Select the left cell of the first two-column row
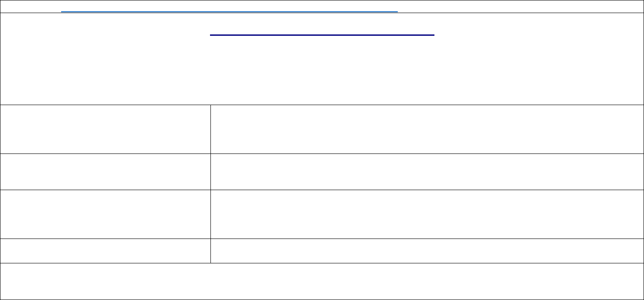 [105, 129]
